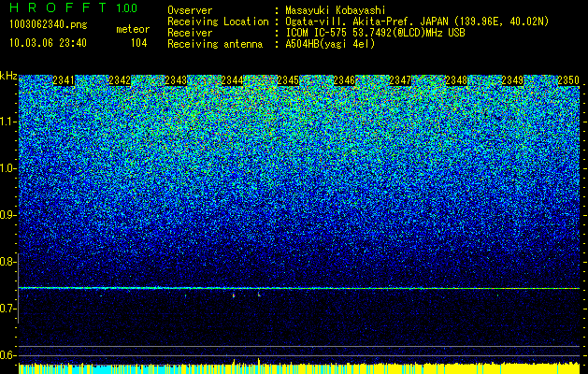The image size is (588, 374).
Task: Click the meteor echo dot near 2345
Action: tap(259, 295)
